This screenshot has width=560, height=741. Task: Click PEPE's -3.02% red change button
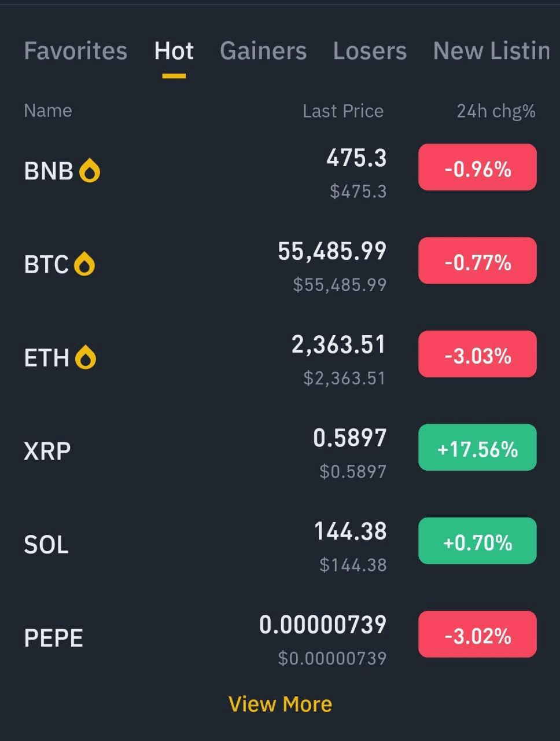click(x=477, y=634)
